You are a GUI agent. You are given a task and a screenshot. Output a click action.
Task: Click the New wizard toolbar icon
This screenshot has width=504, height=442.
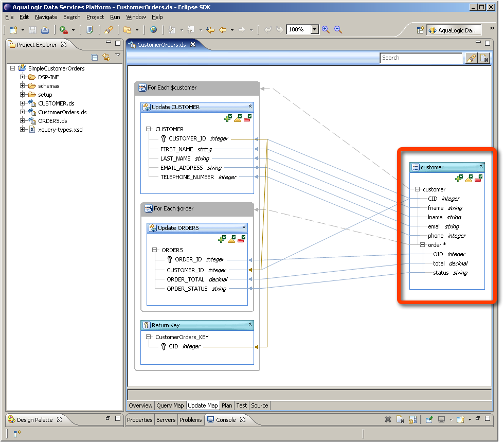13,30
